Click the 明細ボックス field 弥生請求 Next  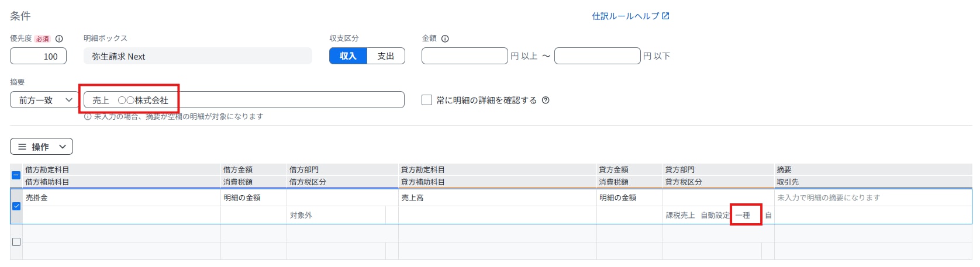[198, 56]
